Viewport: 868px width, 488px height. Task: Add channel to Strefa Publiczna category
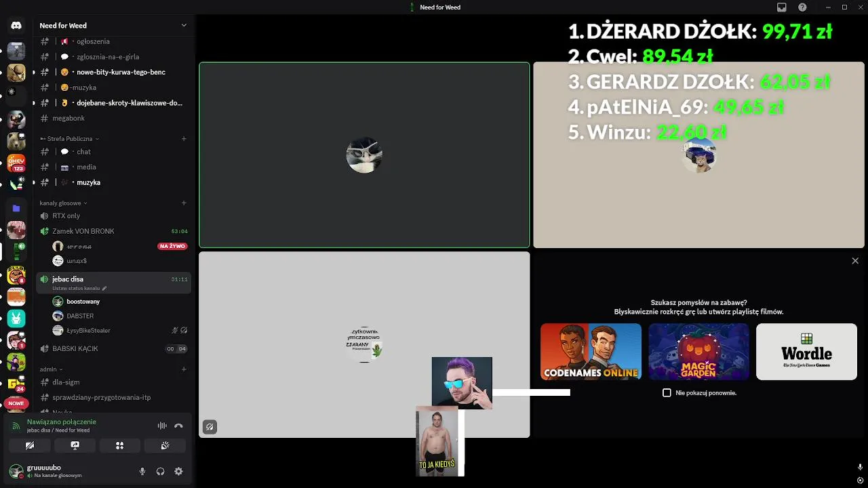point(184,139)
